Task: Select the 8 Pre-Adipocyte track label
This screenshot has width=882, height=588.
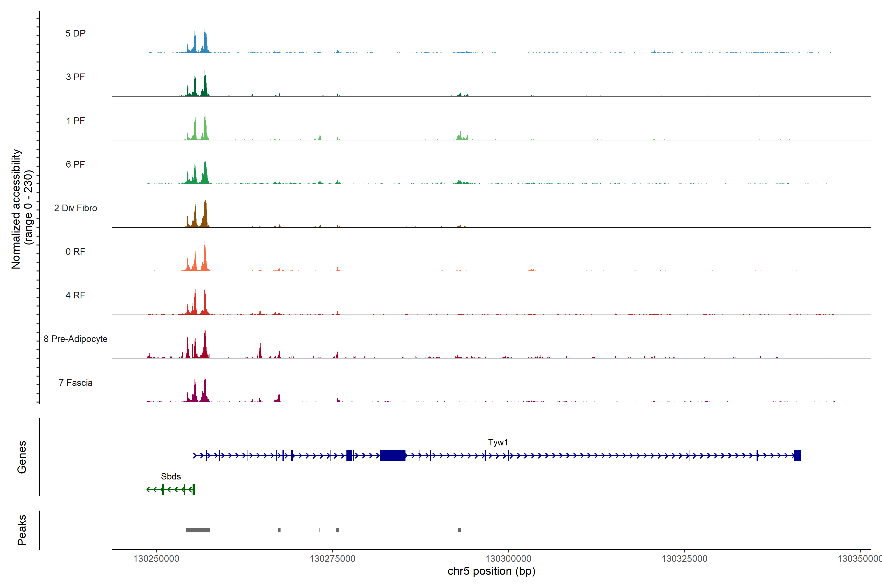Action: tap(75, 339)
